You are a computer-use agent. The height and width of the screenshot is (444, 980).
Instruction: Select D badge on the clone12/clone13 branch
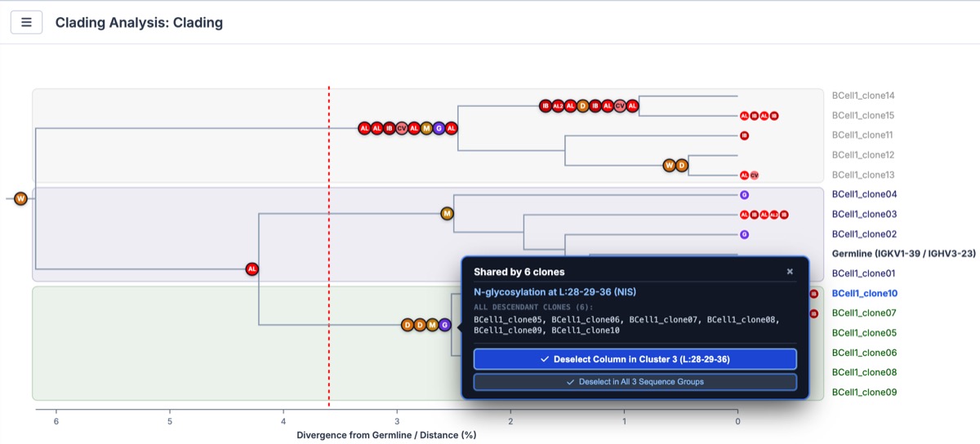pyautogui.click(x=683, y=166)
